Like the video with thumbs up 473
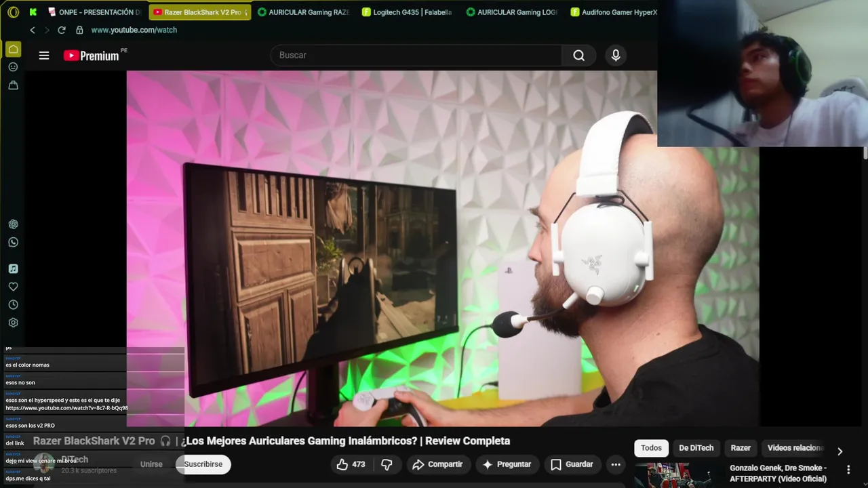This screenshot has height=488, width=868. pos(351,464)
